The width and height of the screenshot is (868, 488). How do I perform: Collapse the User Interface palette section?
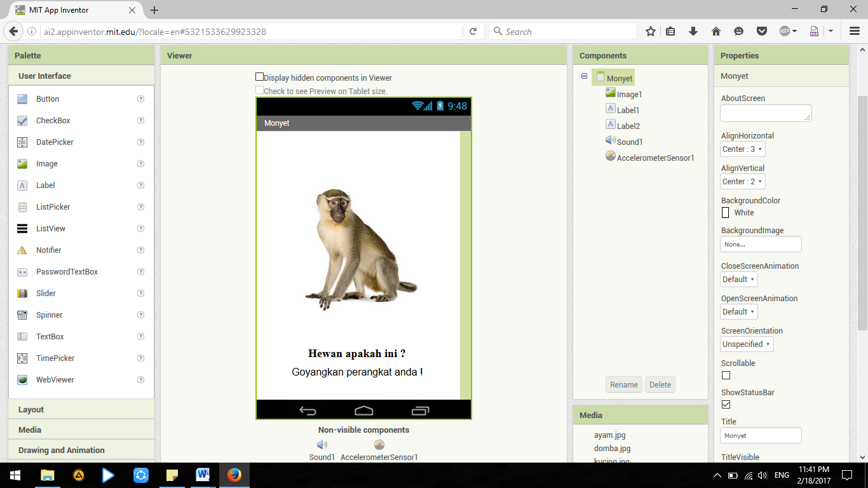click(81, 76)
